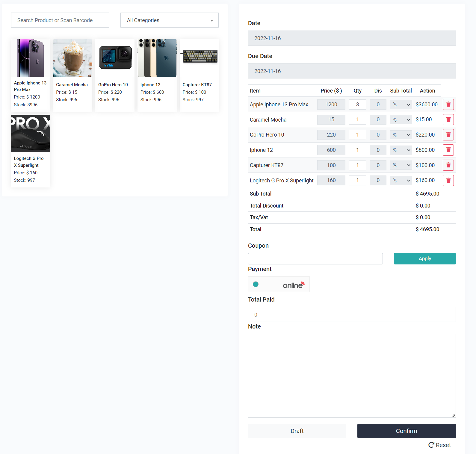
Task: Remove Caramel Mocha using its trash icon
Action: (448, 119)
